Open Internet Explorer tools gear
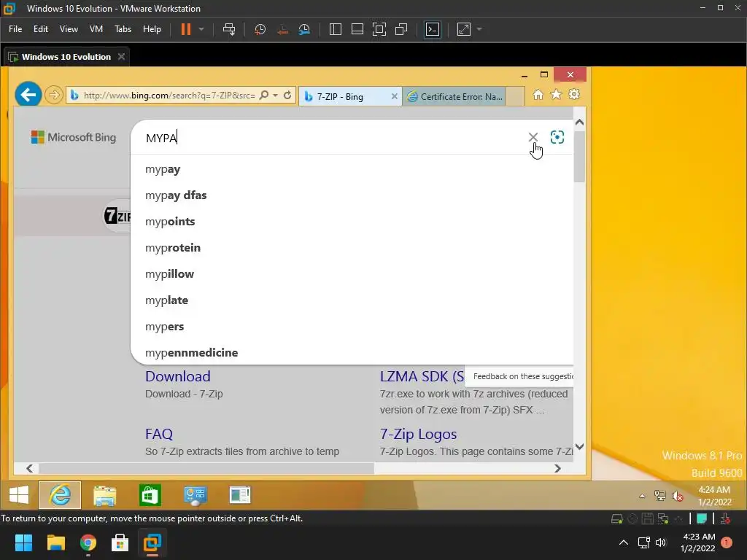 (x=574, y=95)
